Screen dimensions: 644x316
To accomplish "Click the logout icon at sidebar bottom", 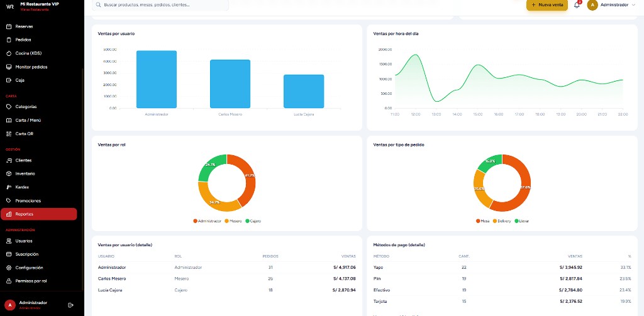I will coord(70,305).
